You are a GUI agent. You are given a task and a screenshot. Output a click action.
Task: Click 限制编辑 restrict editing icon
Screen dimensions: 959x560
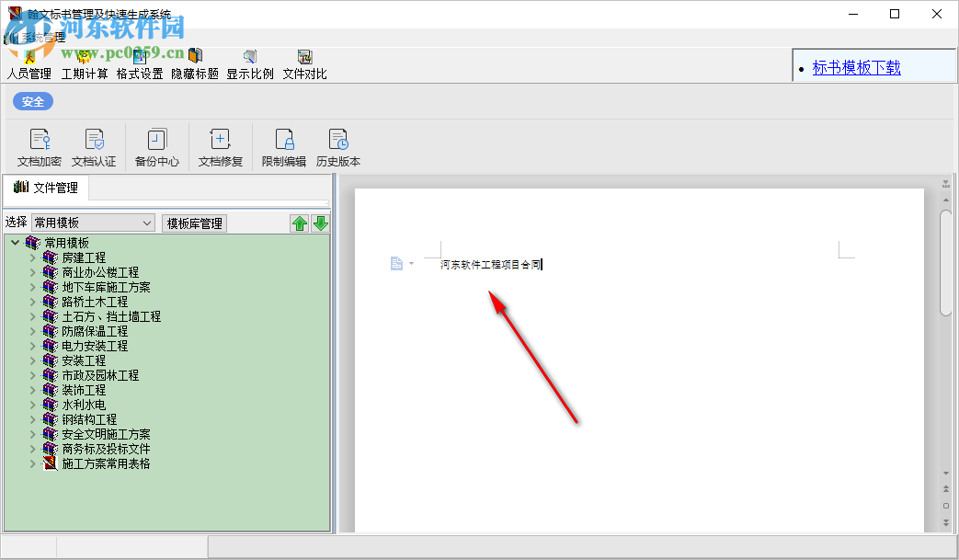pos(284,147)
